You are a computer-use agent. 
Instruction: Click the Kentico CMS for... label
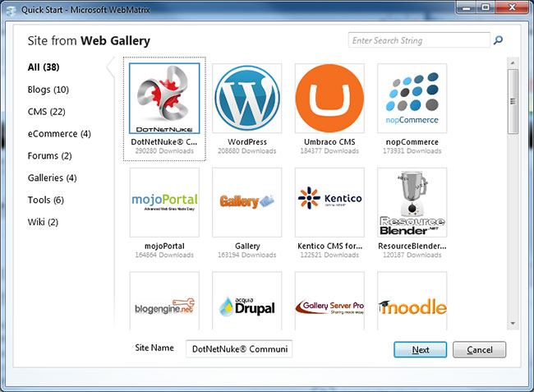click(330, 246)
